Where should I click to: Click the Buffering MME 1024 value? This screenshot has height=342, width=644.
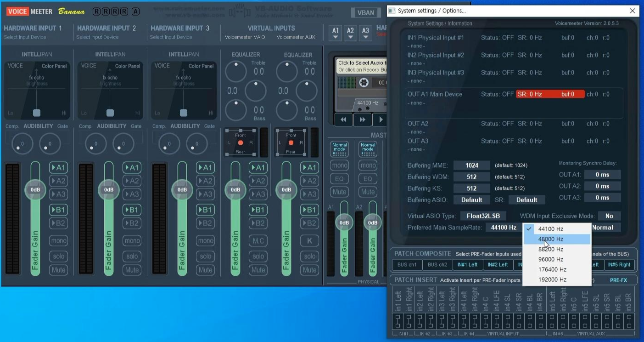pos(471,165)
